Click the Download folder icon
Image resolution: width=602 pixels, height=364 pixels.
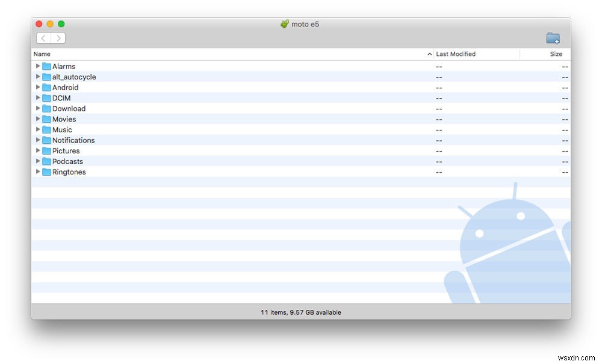click(x=46, y=108)
